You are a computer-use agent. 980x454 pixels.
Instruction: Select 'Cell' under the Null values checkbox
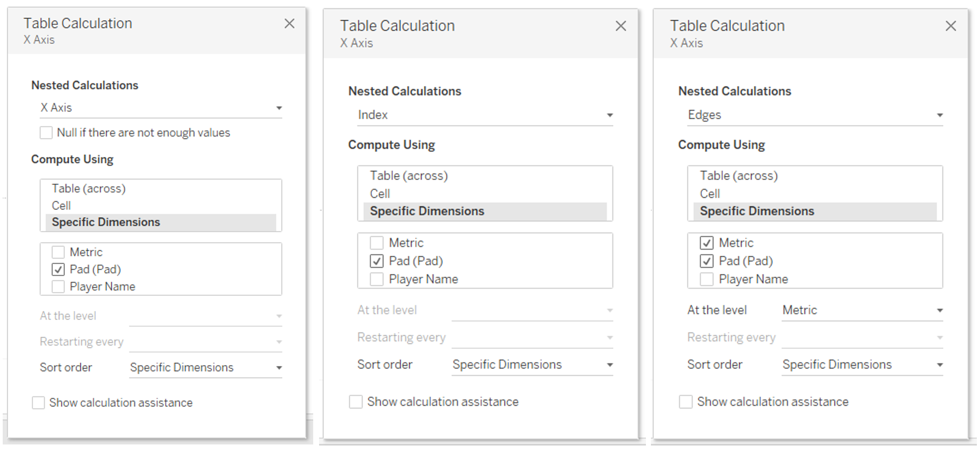(x=61, y=206)
